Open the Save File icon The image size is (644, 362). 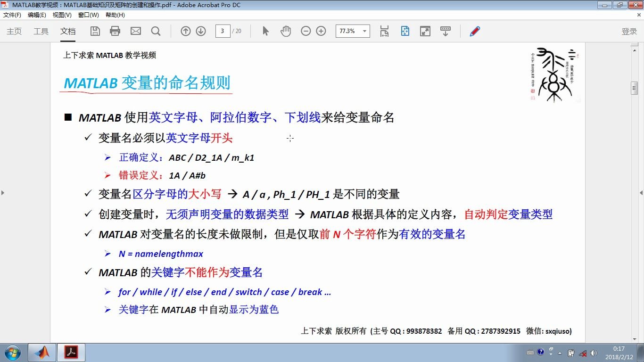click(x=95, y=31)
